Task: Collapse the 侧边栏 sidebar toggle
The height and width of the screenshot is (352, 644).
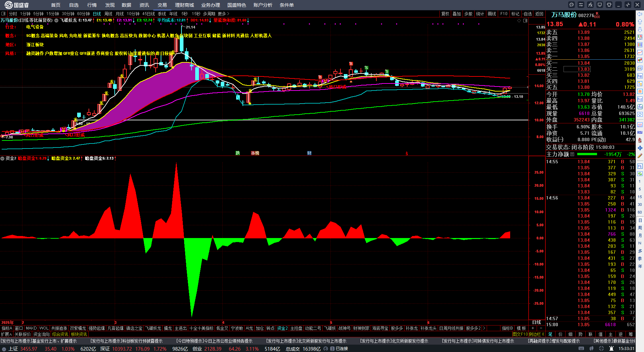Action: (537, 334)
